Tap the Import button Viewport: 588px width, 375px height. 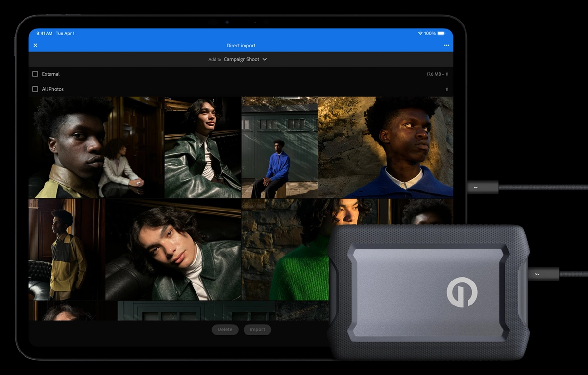tap(257, 329)
